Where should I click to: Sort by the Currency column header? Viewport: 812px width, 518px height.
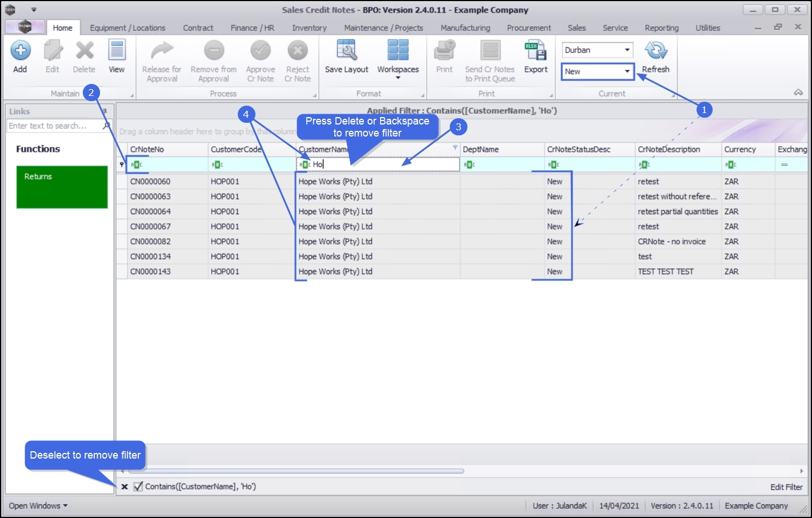pyautogui.click(x=748, y=149)
